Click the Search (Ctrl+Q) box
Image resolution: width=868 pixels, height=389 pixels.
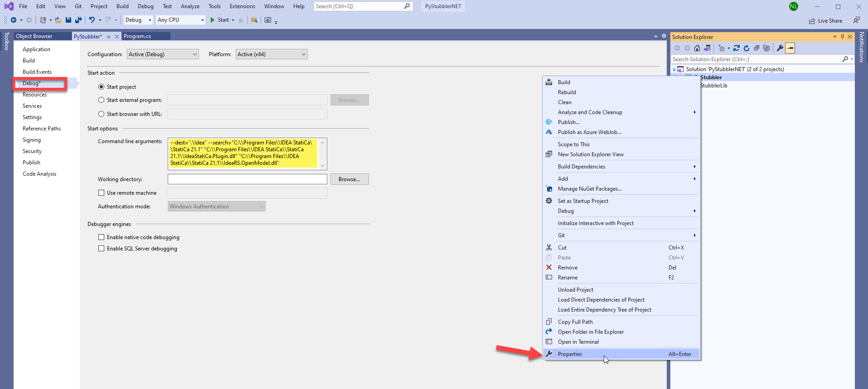[363, 6]
